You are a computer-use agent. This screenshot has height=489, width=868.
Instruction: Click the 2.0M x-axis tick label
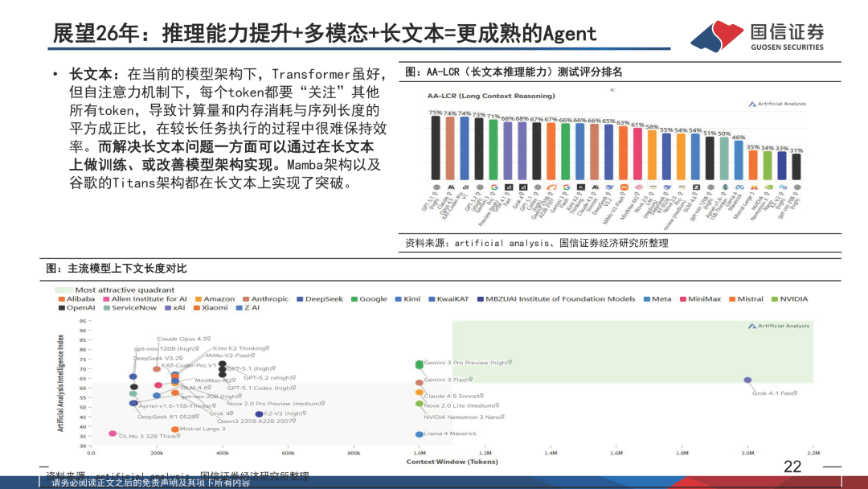747,453
